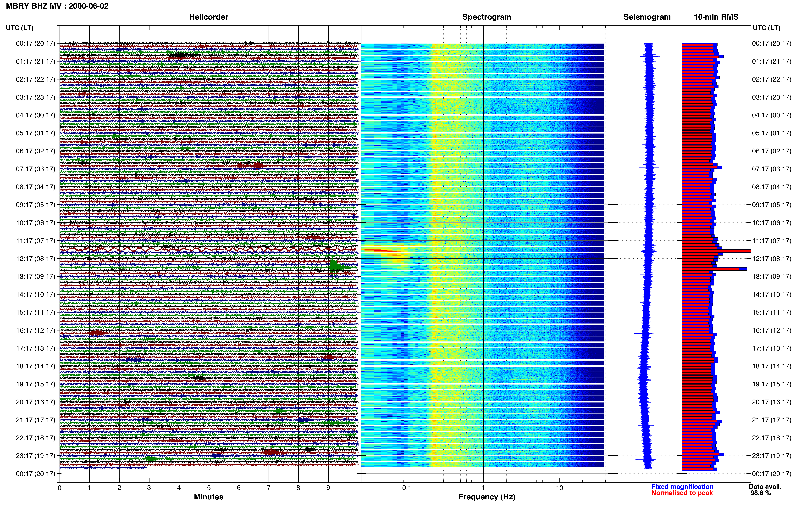This screenshot has height=508, width=812.
Task: Click the Helicorder panel heading
Action: click(209, 17)
